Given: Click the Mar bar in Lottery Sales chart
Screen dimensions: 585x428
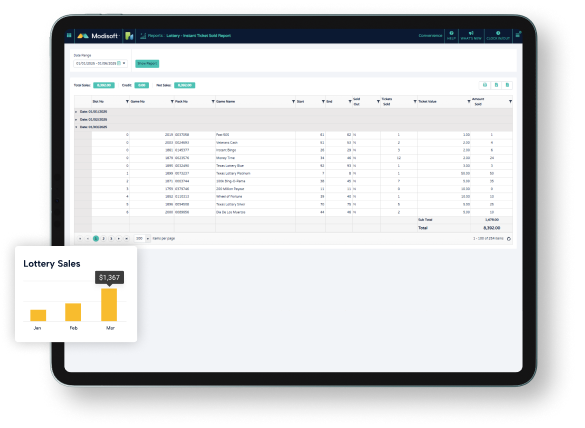Looking at the screenshot, I should pos(109,304).
